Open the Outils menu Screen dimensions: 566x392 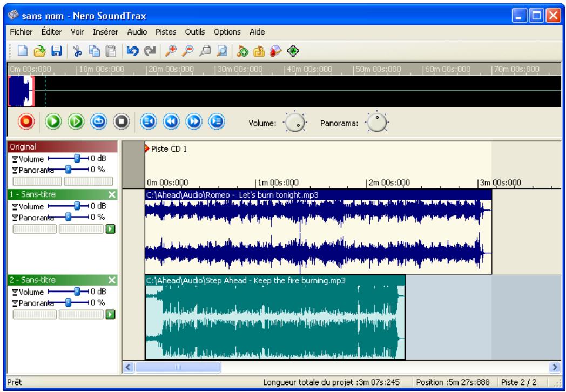tap(195, 32)
